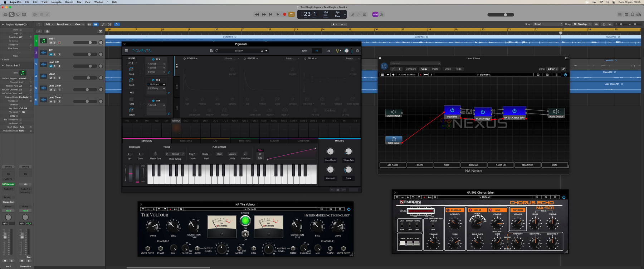The height and width of the screenshot is (269, 644).
Task: Toggle the Metronome icon
Action: (x=382, y=15)
